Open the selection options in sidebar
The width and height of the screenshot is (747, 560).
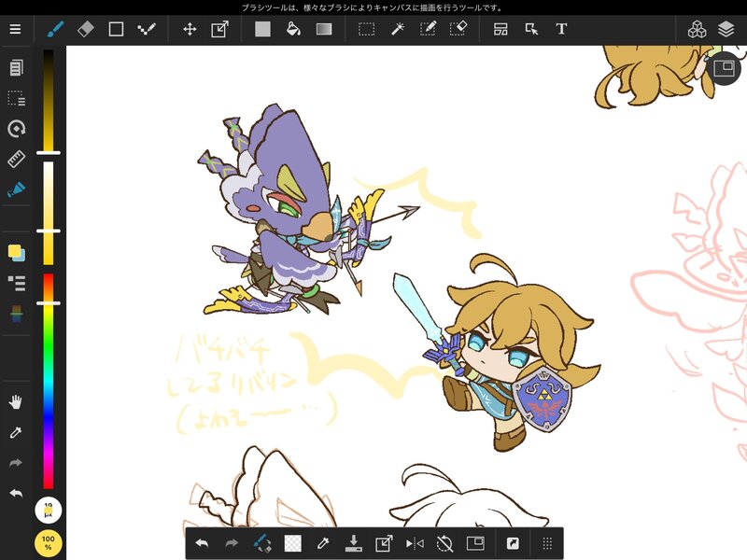16,98
